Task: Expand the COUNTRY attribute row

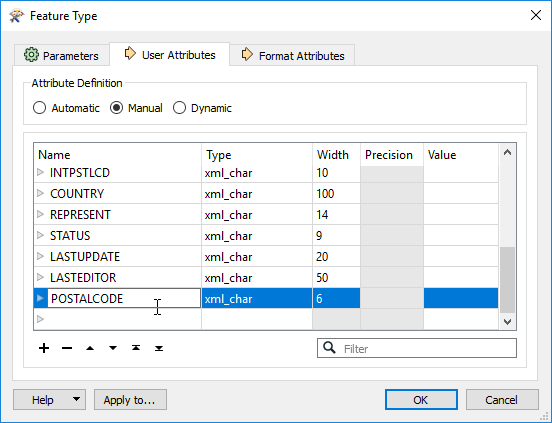Action: (40, 193)
